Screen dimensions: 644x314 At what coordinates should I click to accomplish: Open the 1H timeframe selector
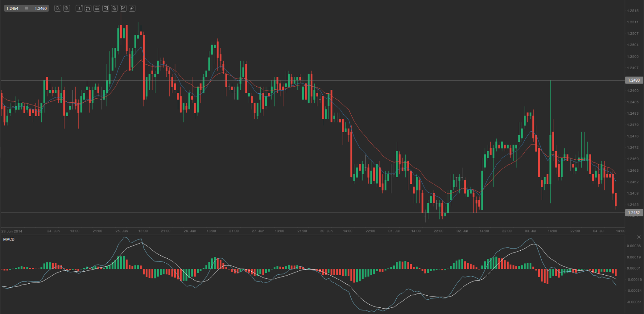point(79,8)
